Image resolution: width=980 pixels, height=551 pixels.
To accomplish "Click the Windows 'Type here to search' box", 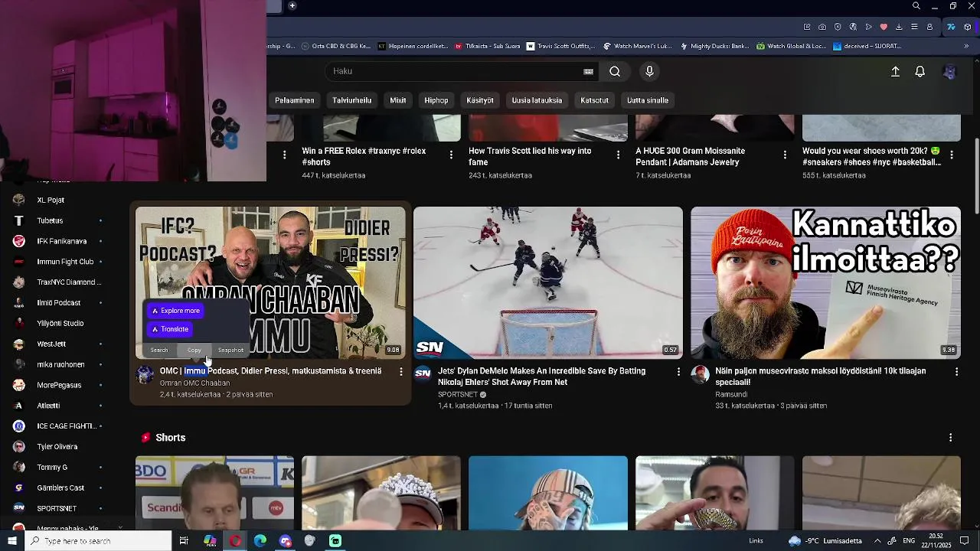I will pyautogui.click(x=98, y=541).
